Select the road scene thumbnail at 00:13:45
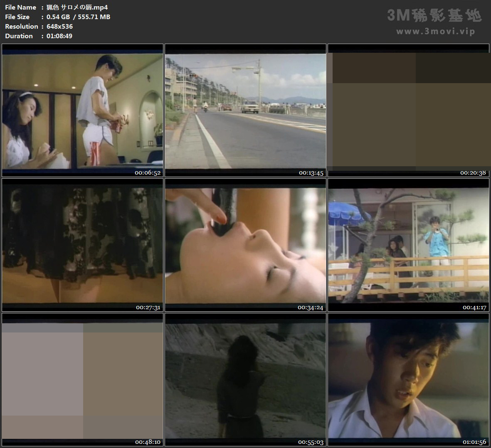491x448 pixels. [245, 110]
